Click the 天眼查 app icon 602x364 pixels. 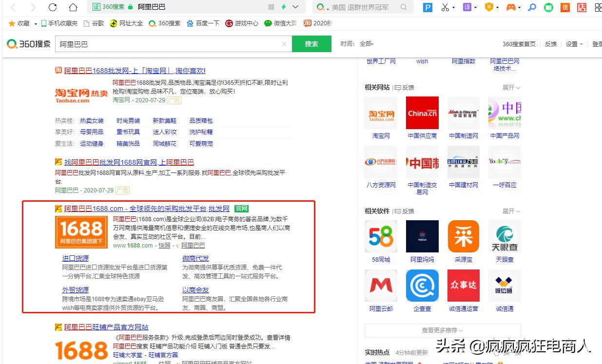[505, 236]
